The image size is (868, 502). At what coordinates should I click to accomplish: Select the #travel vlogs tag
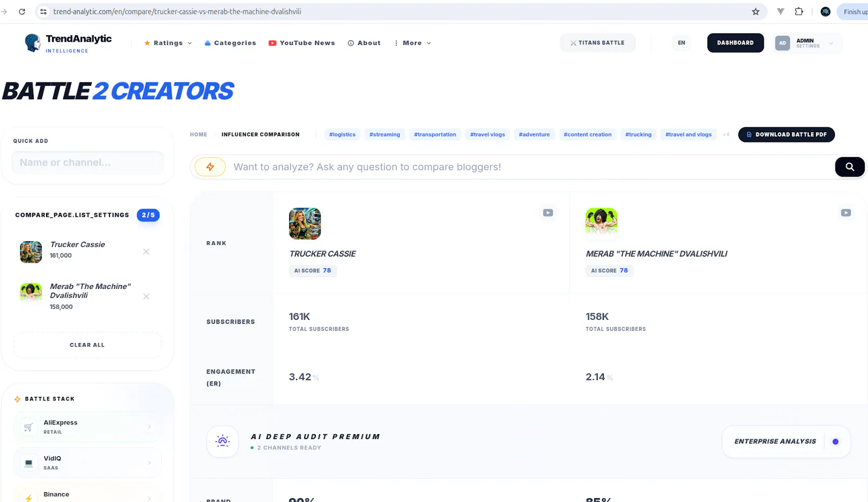(x=488, y=134)
